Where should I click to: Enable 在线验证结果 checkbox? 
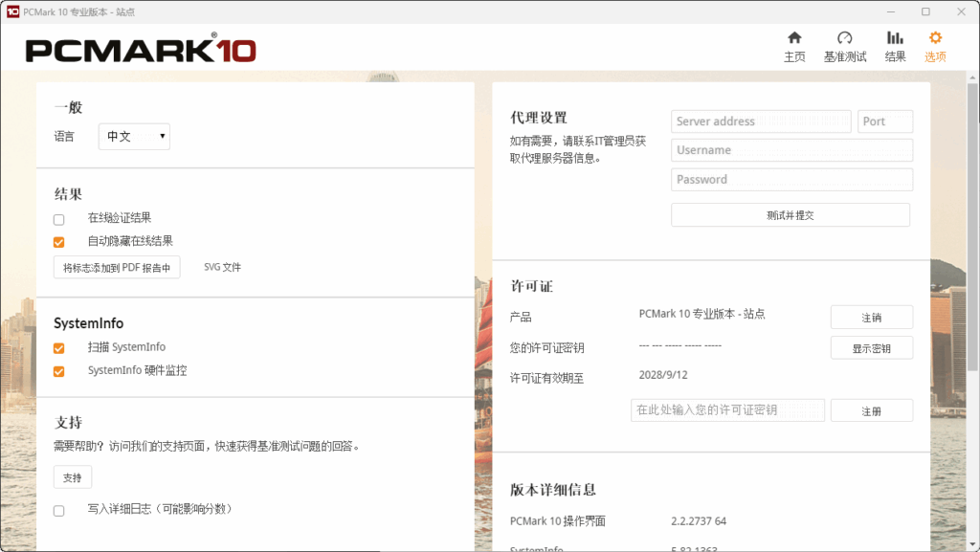58,219
